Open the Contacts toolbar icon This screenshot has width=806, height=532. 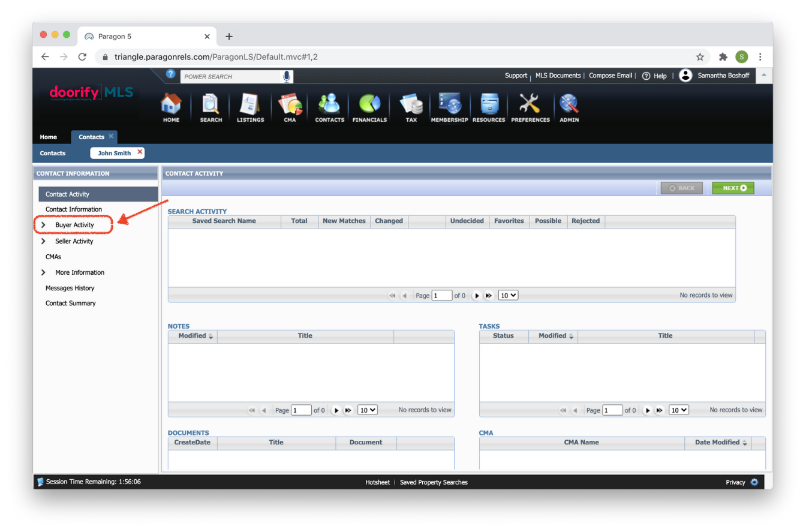(x=329, y=108)
